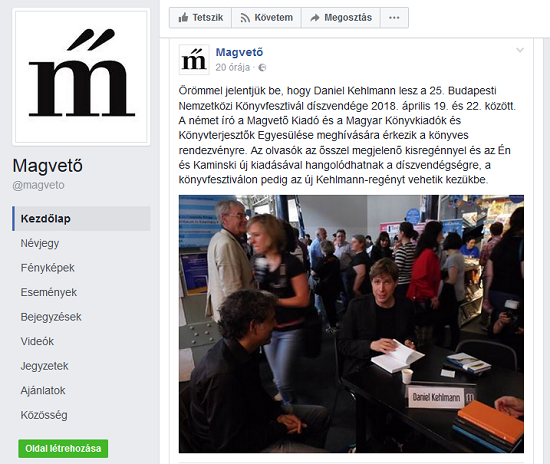Click the green Oldal létrehozása button
This screenshot has width=550, height=464.
(63, 449)
